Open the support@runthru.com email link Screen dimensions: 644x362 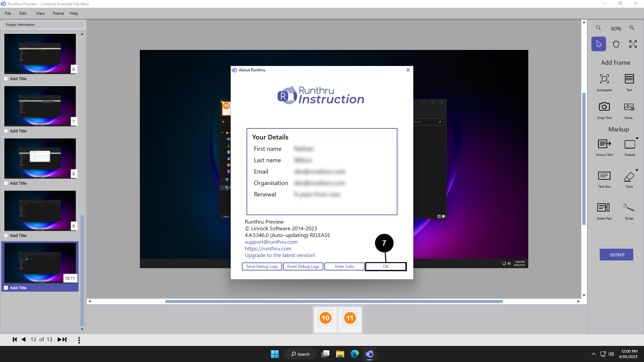point(271,242)
